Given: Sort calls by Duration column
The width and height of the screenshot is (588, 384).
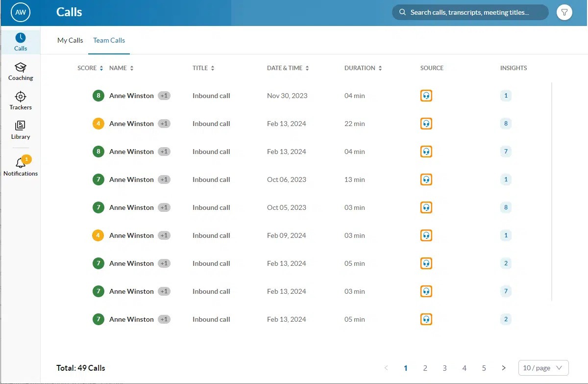Looking at the screenshot, I should (363, 68).
